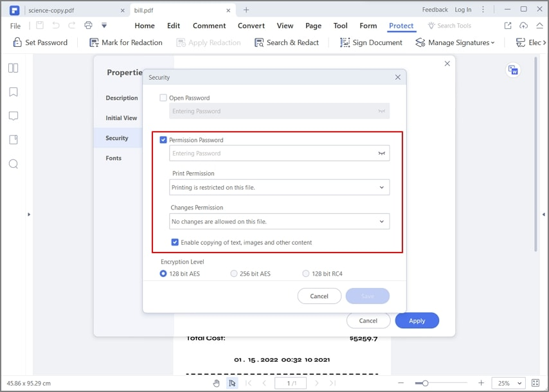This screenshot has width=549, height=392.
Task: Enable the Open Password checkbox
Action: (x=163, y=98)
